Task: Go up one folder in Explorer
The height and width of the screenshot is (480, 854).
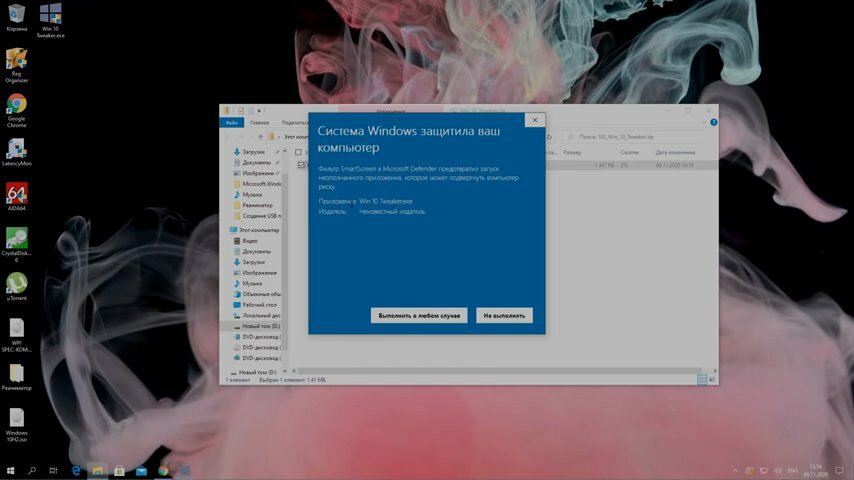Action: [260, 137]
